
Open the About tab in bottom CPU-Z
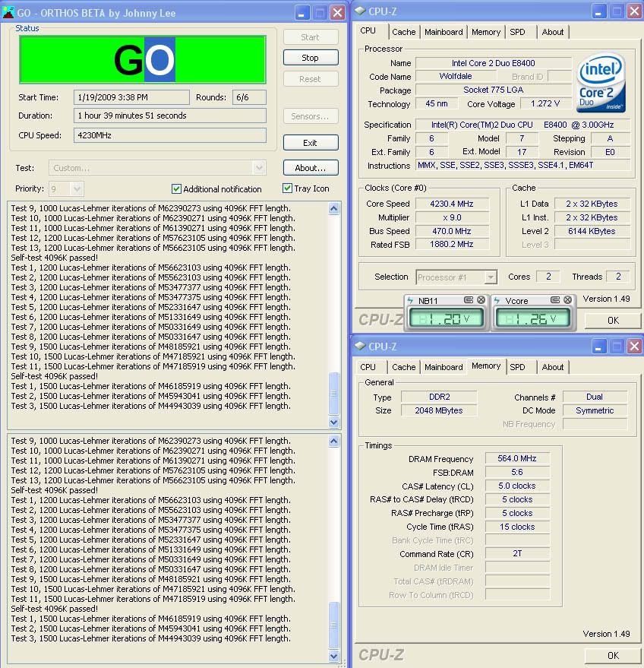[x=552, y=367]
